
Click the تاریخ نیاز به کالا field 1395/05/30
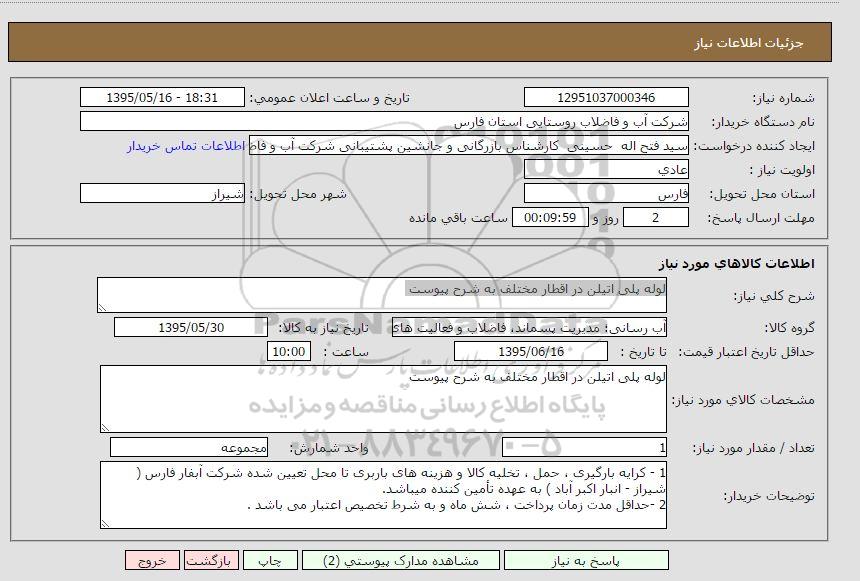click(191, 328)
